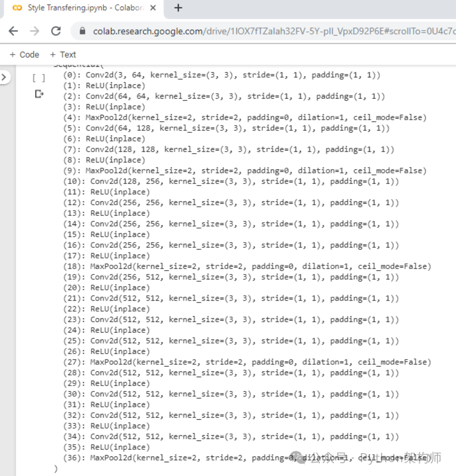Click output line (19): Conv2d(256, 512
456x476 pixels.
pyautogui.click(x=231, y=277)
